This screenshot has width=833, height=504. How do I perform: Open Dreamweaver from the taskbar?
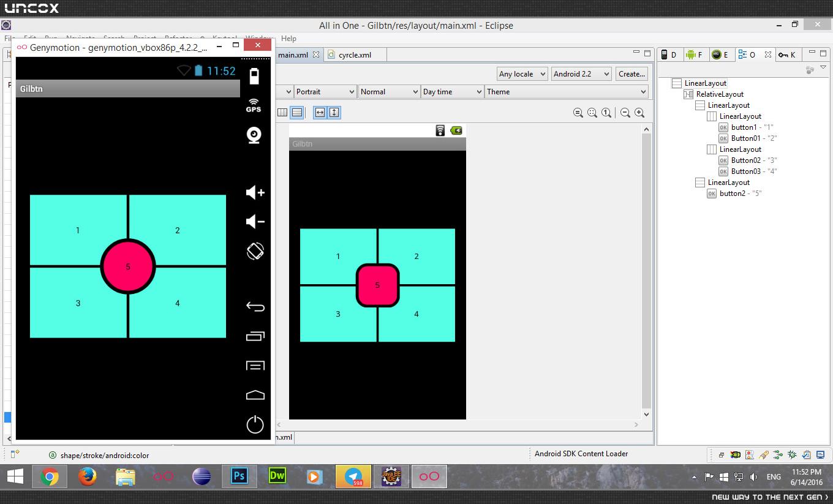(x=277, y=476)
